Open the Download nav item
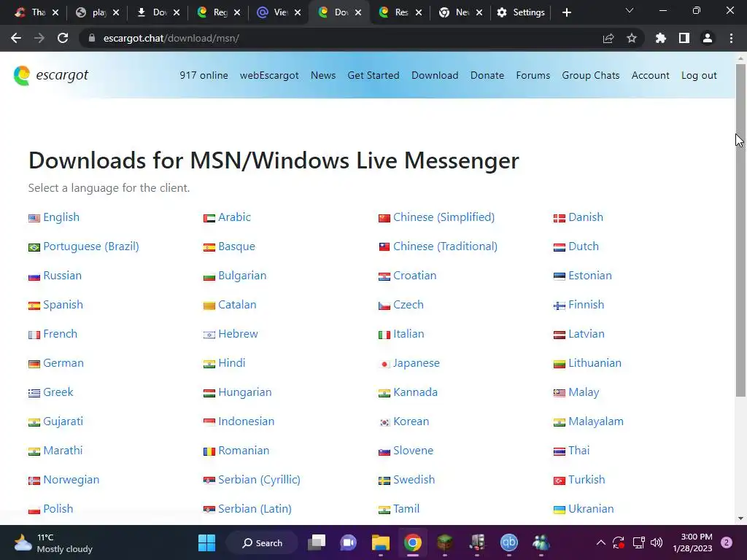Viewport: 747px width, 560px height. point(435,75)
